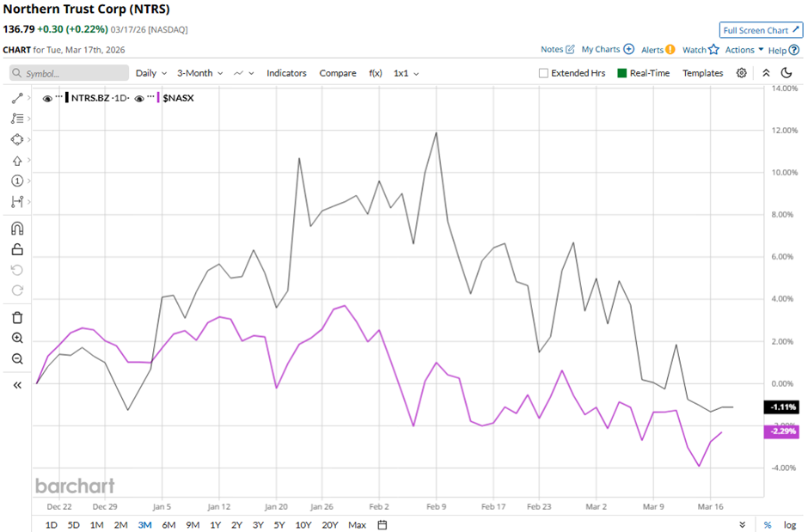
Task: Open chart settings gear
Action: point(741,73)
